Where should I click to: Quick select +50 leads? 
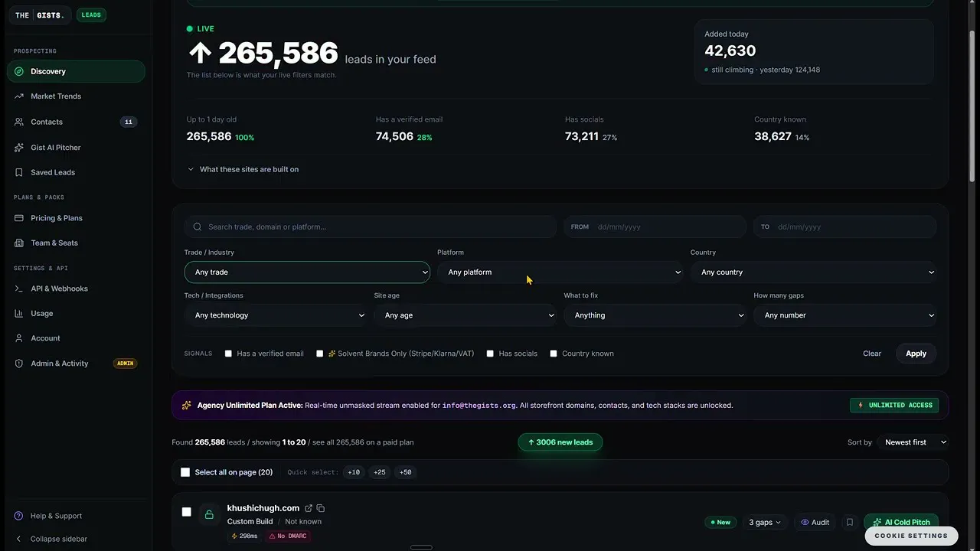(406, 472)
